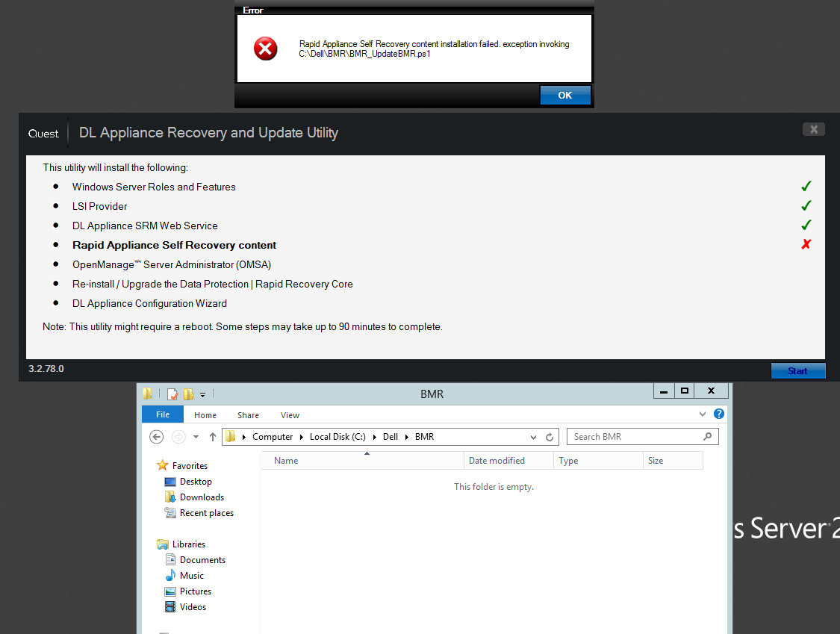
Task: Open Desktop in navigation pane
Action: tap(196, 481)
